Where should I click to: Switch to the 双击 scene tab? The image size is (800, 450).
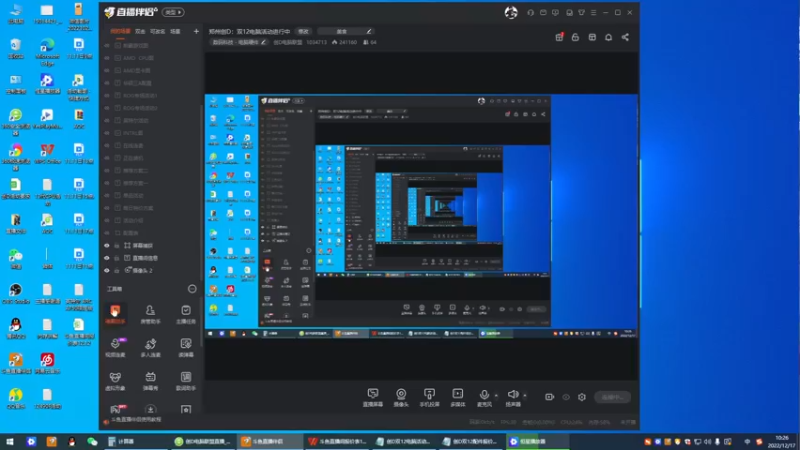[x=140, y=32]
